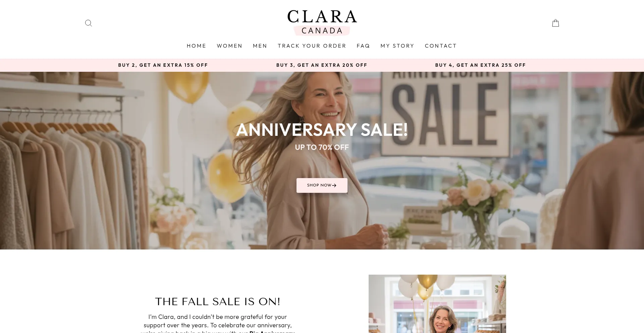This screenshot has width=644, height=333.
Task: Open the shopping bag cart icon
Action: click(555, 23)
